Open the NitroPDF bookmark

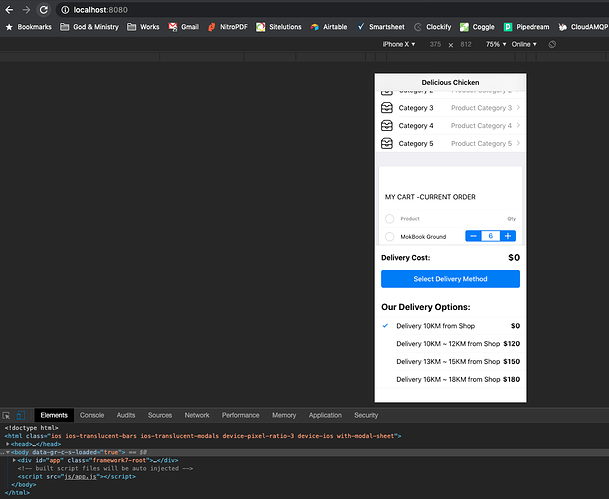click(x=228, y=27)
